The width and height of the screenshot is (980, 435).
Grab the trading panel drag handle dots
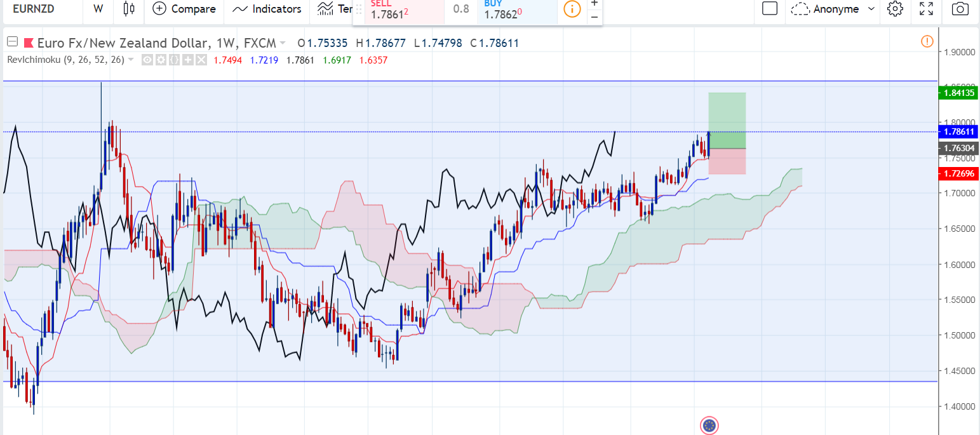tap(359, 9)
